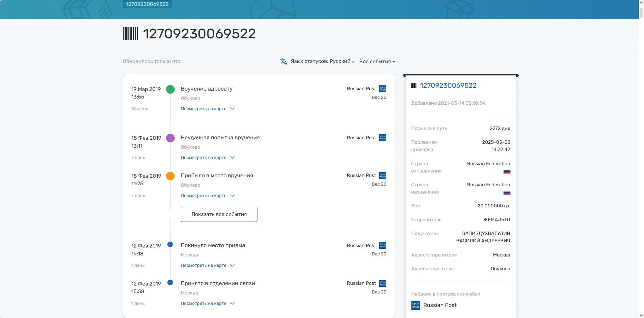
Task: Expand map view for 'Вручение адресату' event
Action: (207, 109)
